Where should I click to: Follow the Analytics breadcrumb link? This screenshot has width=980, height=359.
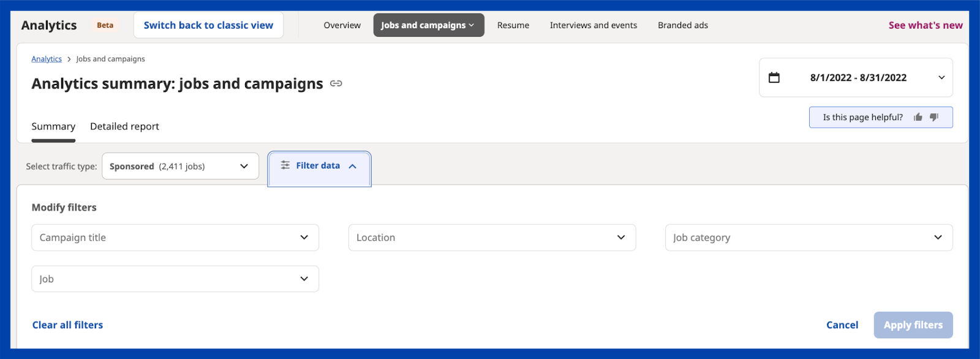(47, 59)
